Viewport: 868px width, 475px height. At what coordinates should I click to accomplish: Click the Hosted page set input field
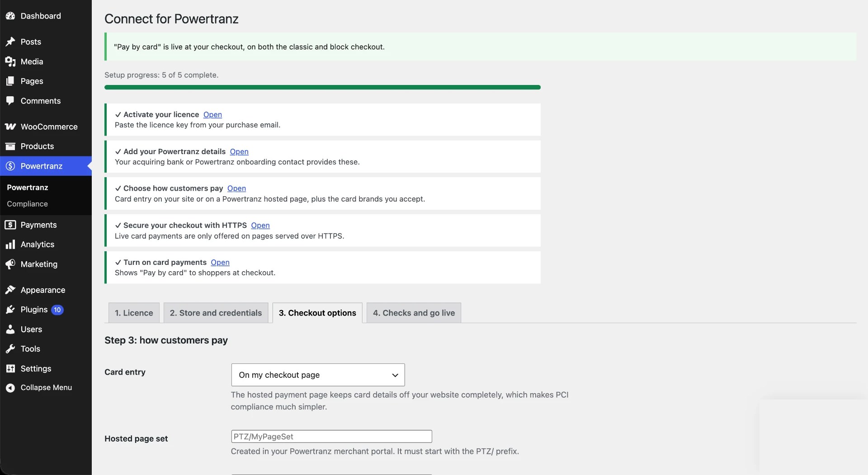331,437
